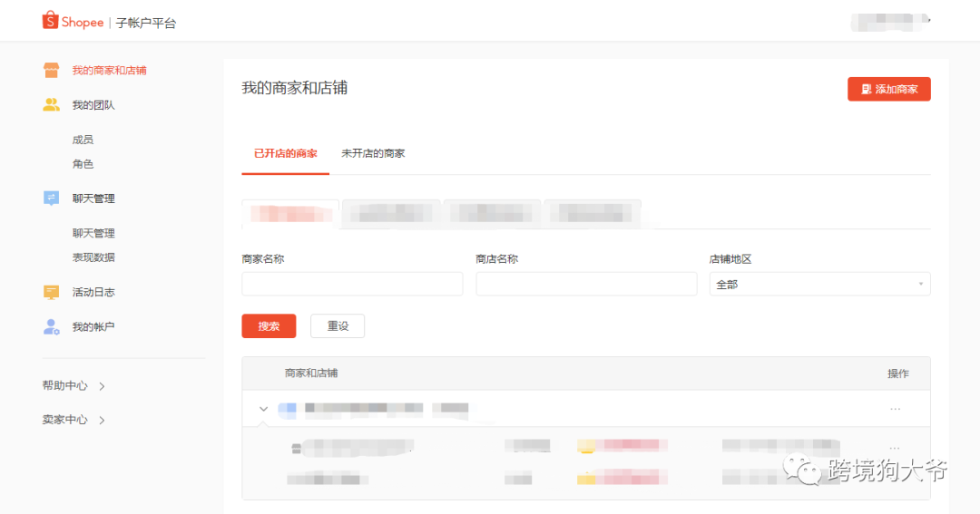This screenshot has height=514, width=980.
Task: Select the red blurred merchant tab
Action: pyautogui.click(x=290, y=214)
